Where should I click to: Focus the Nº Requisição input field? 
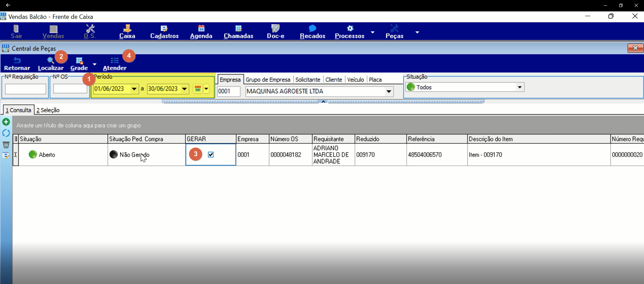25,89
